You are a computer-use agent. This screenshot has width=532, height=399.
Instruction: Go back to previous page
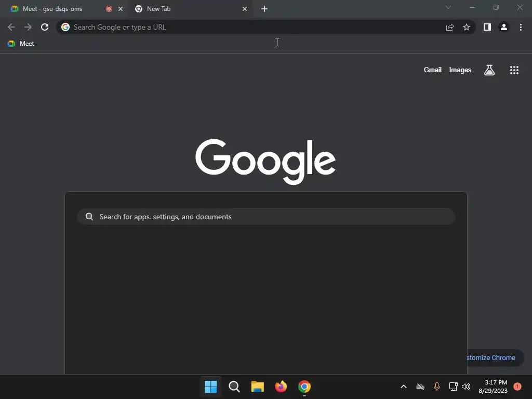11,27
